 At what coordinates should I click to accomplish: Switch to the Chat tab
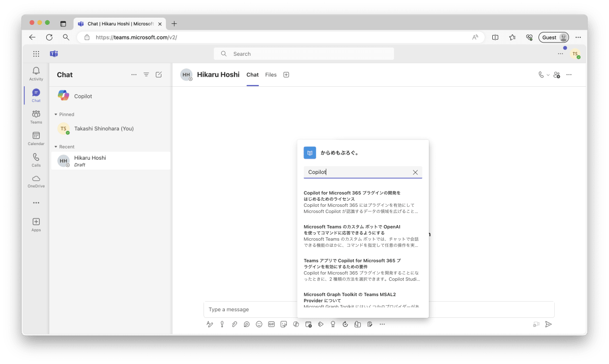(x=253, y=75)
